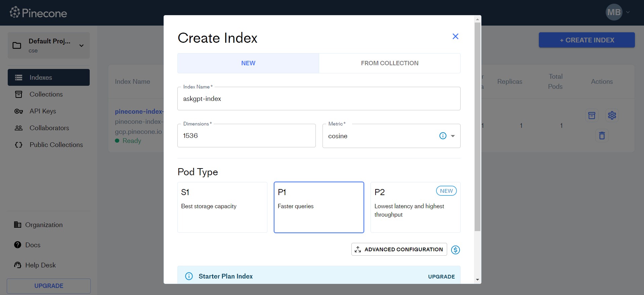644x295 pixels.
Task: Click the Pinecone logo in header
Action: pos(38,13)
